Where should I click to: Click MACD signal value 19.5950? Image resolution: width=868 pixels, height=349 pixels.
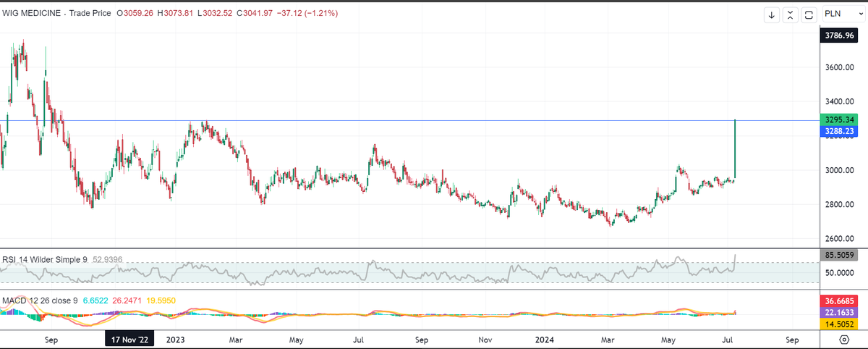161,299
